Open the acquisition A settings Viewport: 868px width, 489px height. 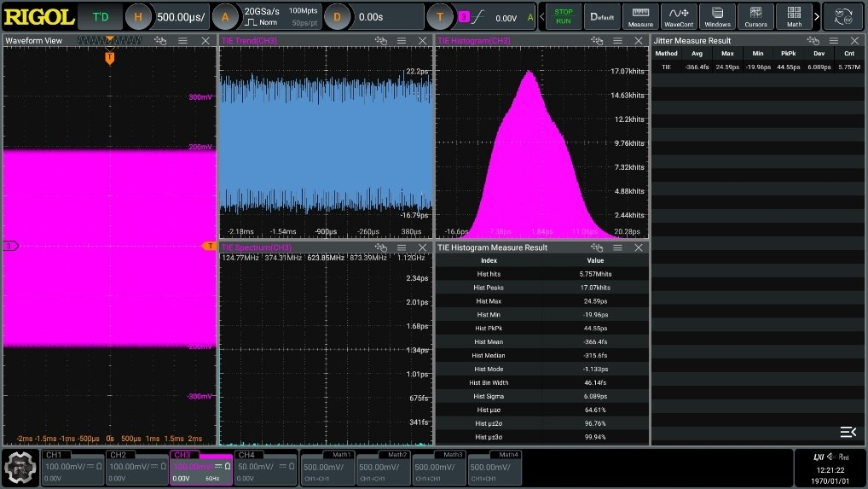click(x=225, y=16)
